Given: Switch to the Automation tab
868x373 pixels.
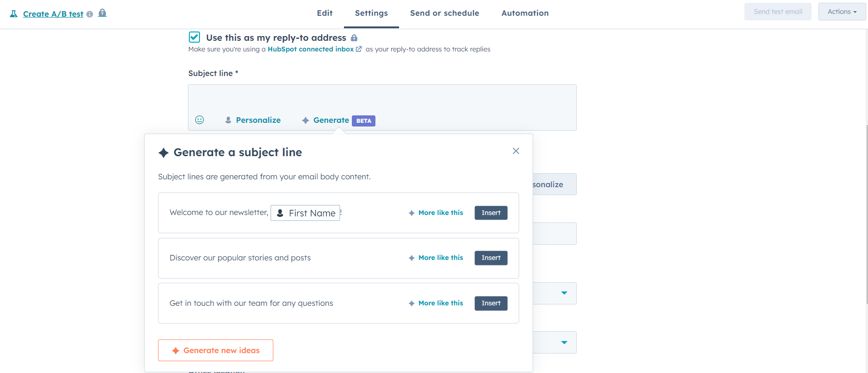Looking at the screenshot, I should (525, 13).
